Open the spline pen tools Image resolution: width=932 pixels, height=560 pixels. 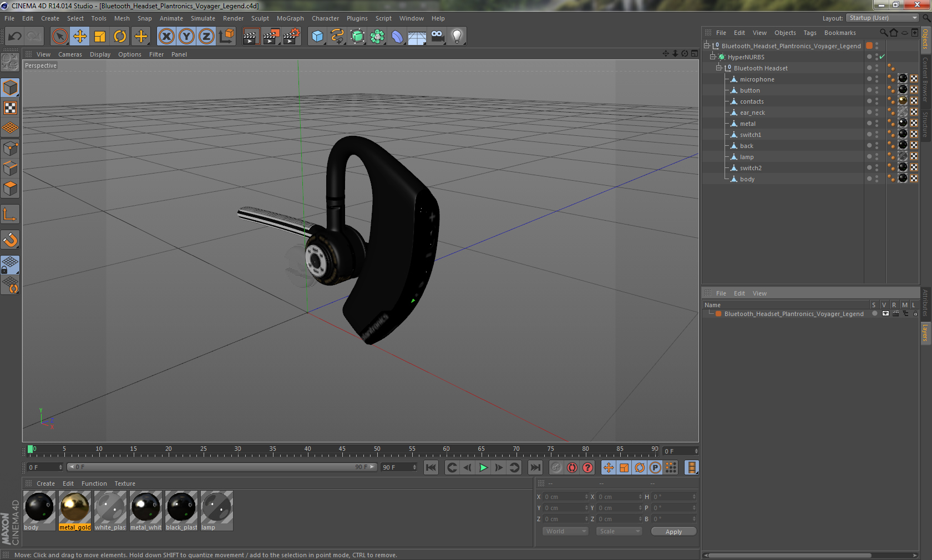337,37
